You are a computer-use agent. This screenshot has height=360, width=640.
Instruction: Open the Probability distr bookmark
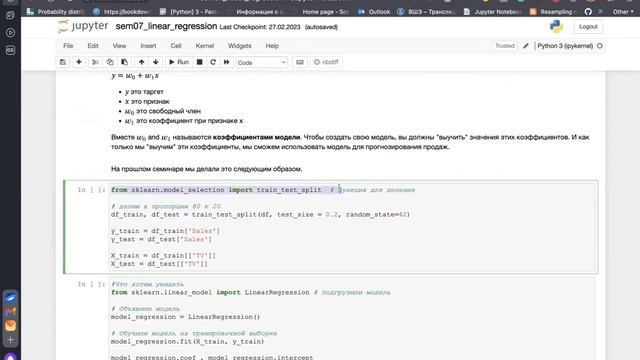click(x=55, y=12)
